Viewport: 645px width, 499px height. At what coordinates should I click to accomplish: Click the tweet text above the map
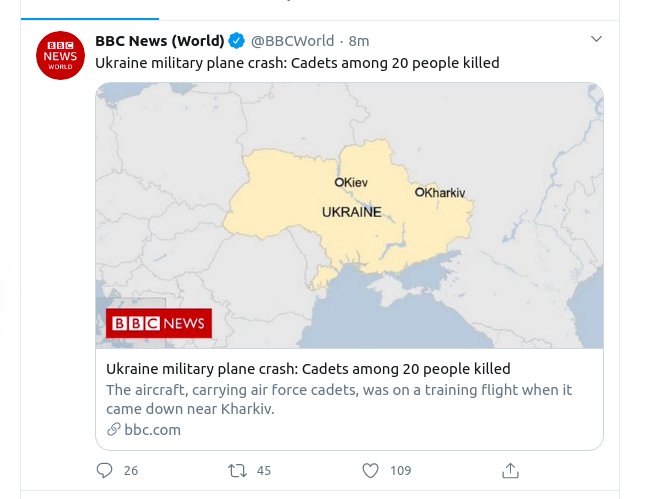point(297,63)
